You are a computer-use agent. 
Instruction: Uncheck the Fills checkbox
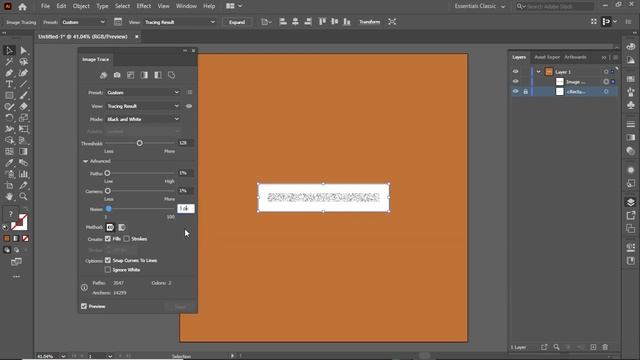(x=108, y=239)
